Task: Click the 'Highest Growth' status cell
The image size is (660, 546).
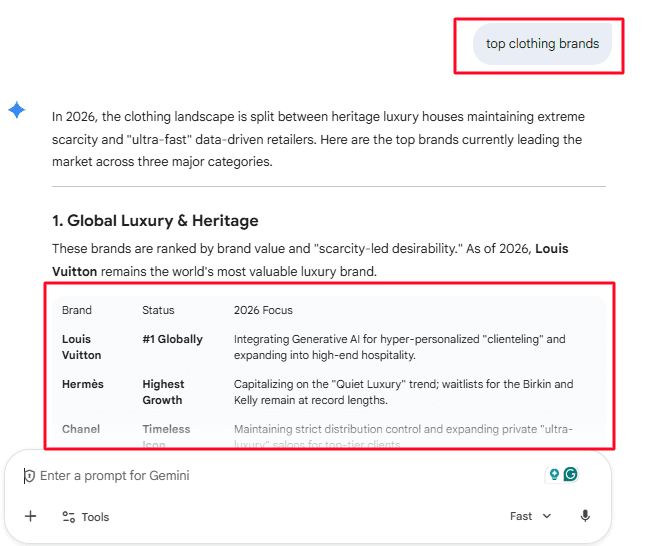Action: (163, 392)
